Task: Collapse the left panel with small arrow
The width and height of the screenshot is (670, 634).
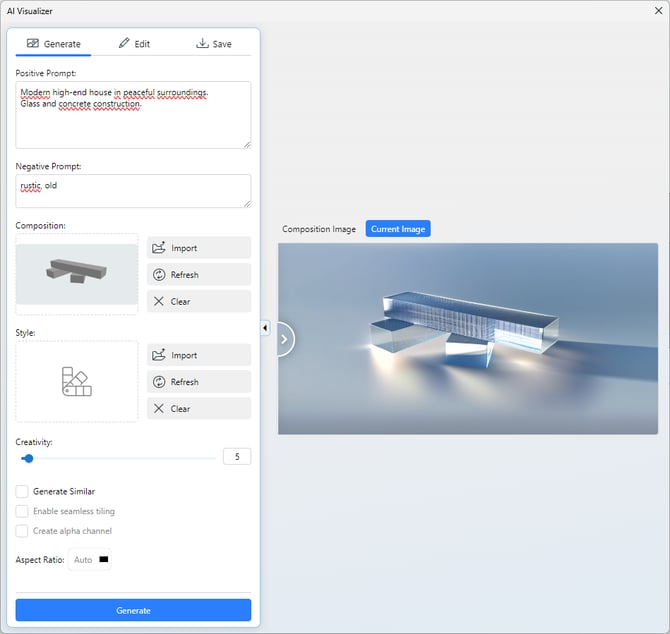Action: click(x=265, y=328)
